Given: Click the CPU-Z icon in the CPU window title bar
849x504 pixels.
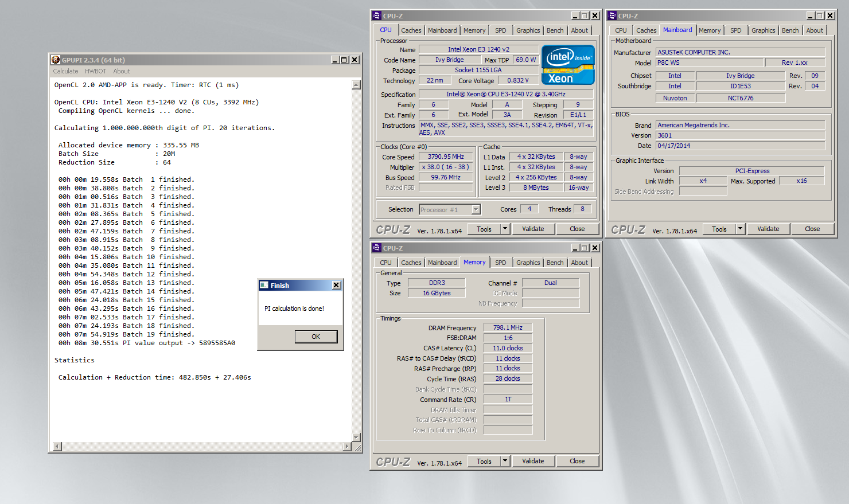Looking at the screenshot, I should click(x=377, y=15).
